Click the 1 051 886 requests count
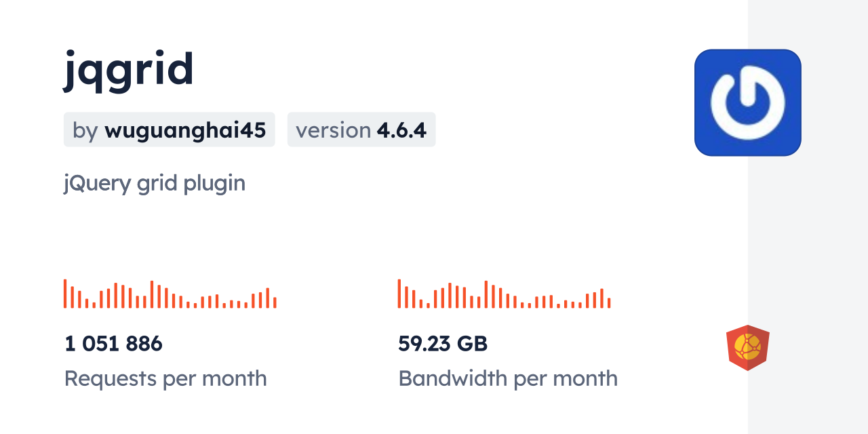Screen dimensions: 868x434 [x=113, y=344]
